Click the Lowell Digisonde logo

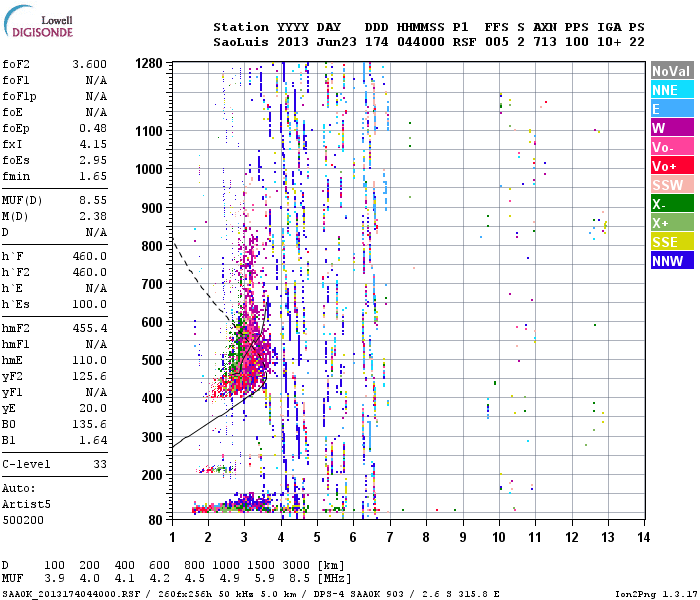tap(38, 22)
